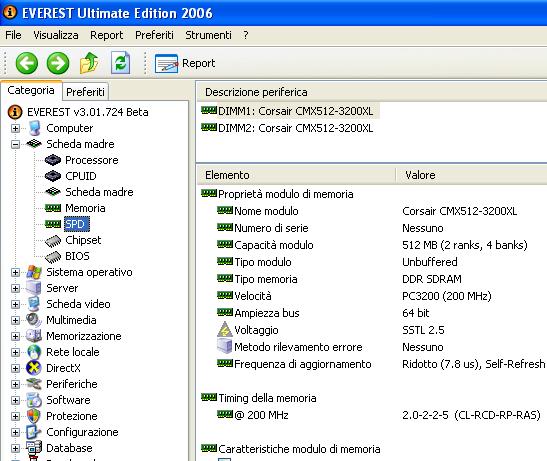Open the Visualizza menu
547x461 pixels.
(56, 35)
